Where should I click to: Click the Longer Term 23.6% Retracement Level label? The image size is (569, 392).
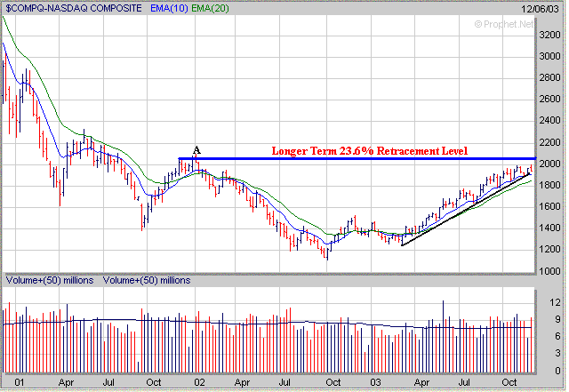tap(370, 150)
